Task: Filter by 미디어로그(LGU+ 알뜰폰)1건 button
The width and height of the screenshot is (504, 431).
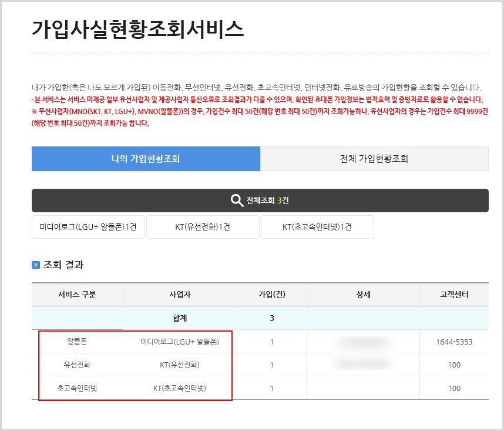Action: point(88,227)
